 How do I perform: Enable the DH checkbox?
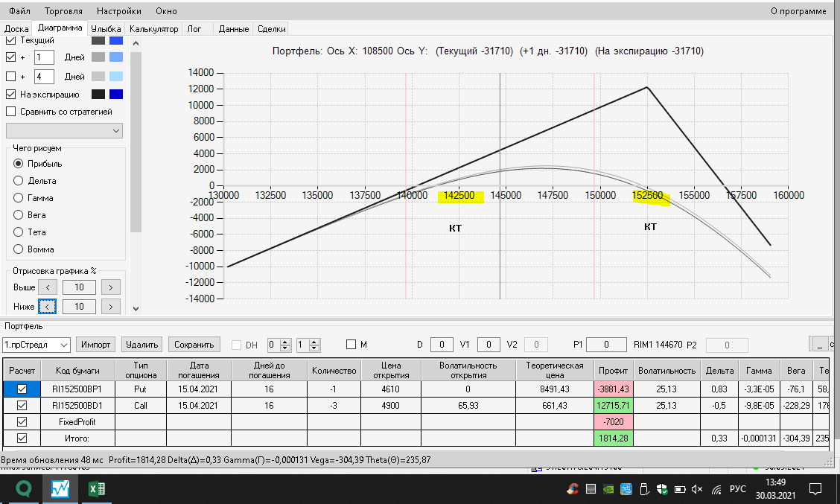[236, 345]
